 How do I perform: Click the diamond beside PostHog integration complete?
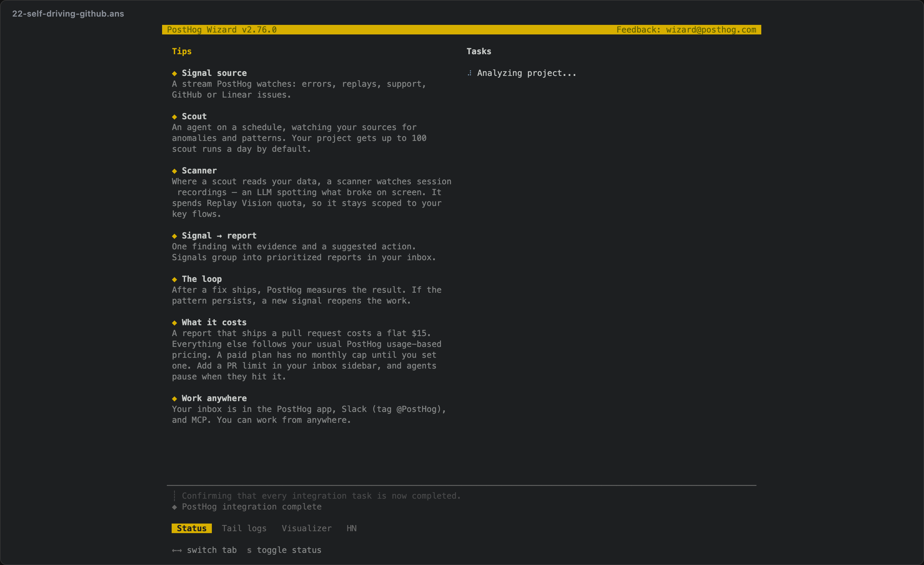175,507
